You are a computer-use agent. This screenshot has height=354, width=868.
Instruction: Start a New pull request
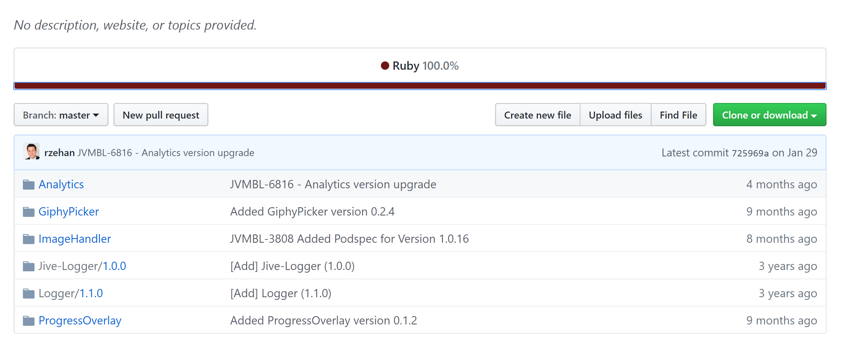pos(161,115)
